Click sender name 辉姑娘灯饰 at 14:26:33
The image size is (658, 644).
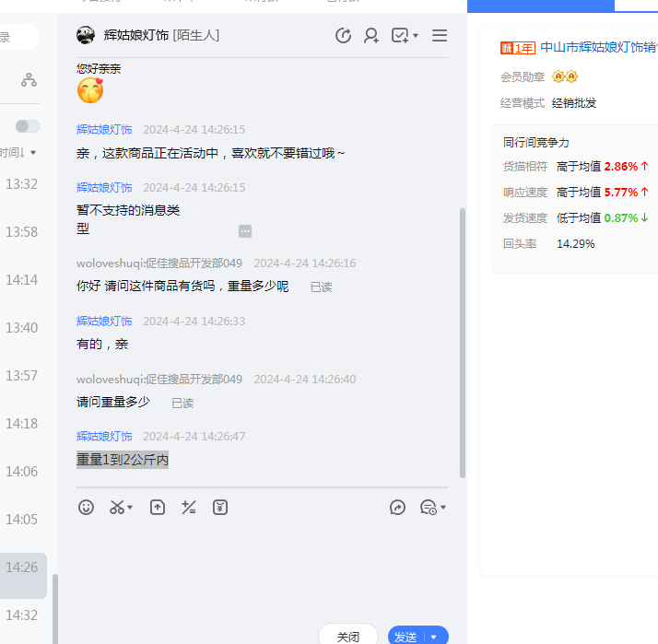(x=104, y=321)
